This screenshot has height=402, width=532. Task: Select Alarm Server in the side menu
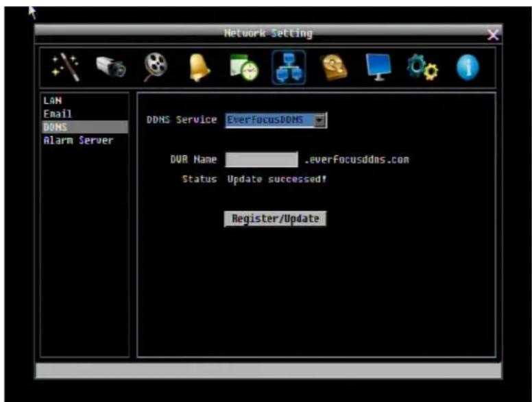point(78,140)
